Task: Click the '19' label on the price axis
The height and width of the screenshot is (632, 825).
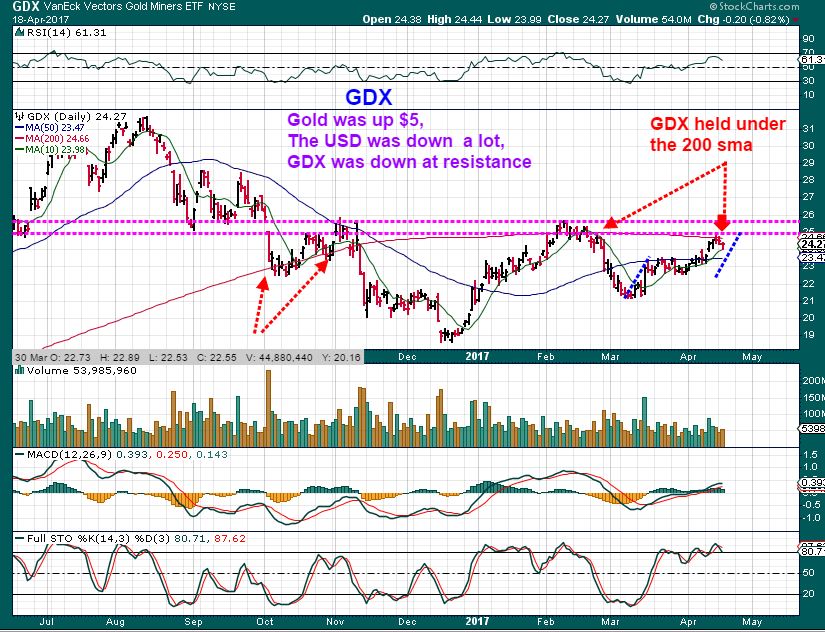Action: [x=809, y=335]
